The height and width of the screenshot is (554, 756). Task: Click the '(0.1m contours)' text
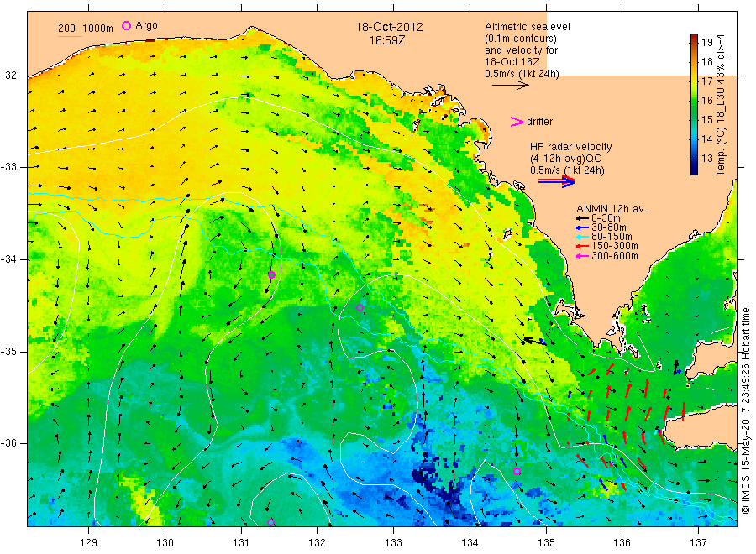click(x=521, y=39)
